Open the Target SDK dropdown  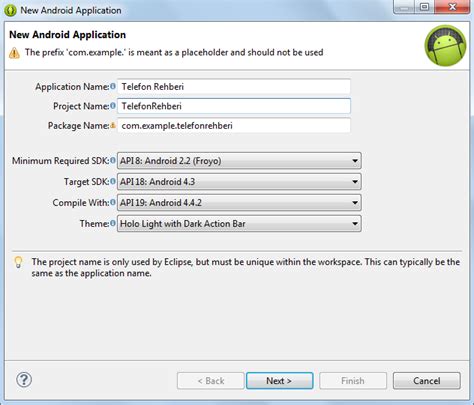[x=239, y=182]
